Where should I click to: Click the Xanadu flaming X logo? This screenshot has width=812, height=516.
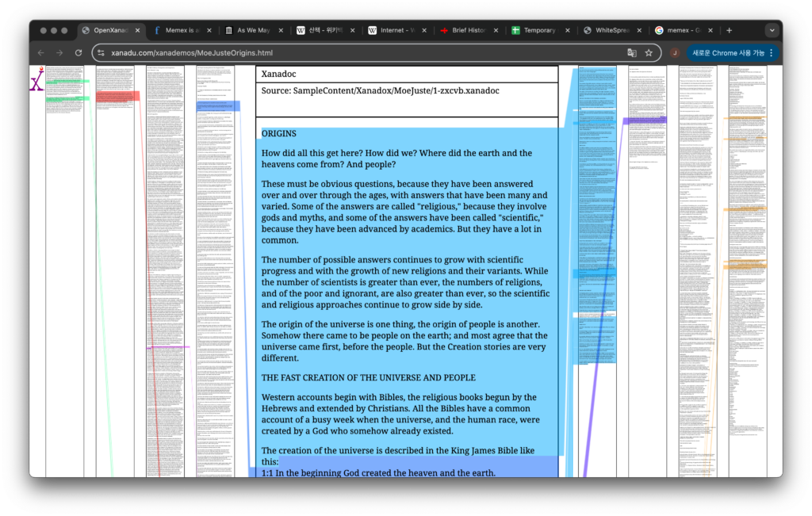36,79
